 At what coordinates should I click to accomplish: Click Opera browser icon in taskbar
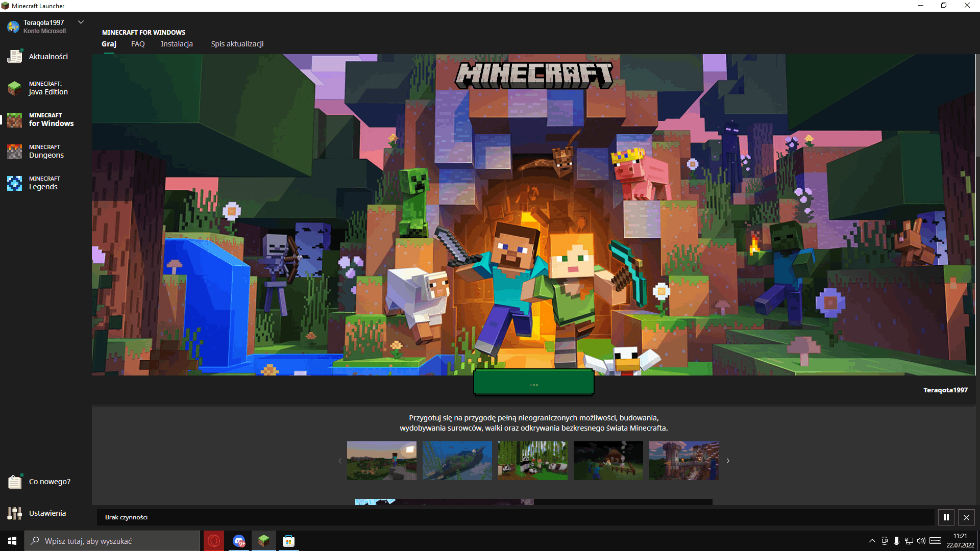(214, 541)
